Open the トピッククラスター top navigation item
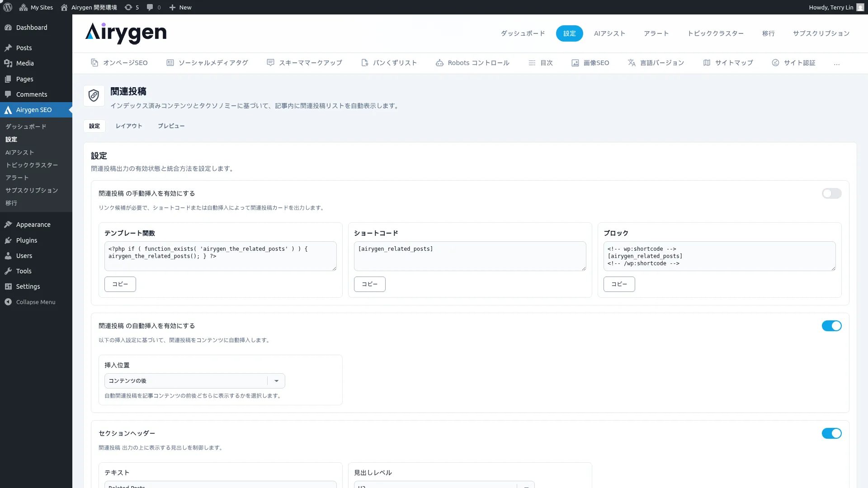868x488 pixels. pyautogui.click(x=715, y=33)
